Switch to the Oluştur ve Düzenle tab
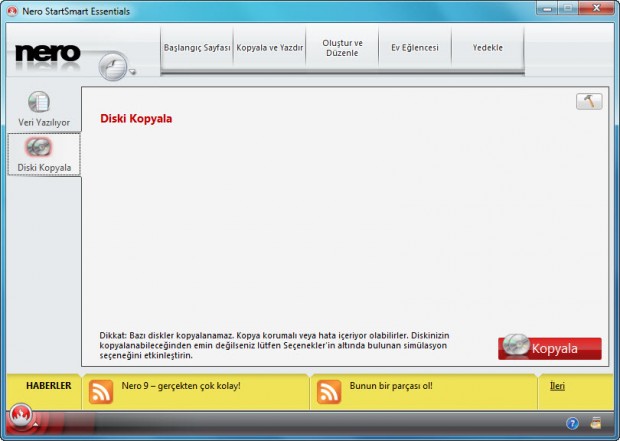 point(342,48)
